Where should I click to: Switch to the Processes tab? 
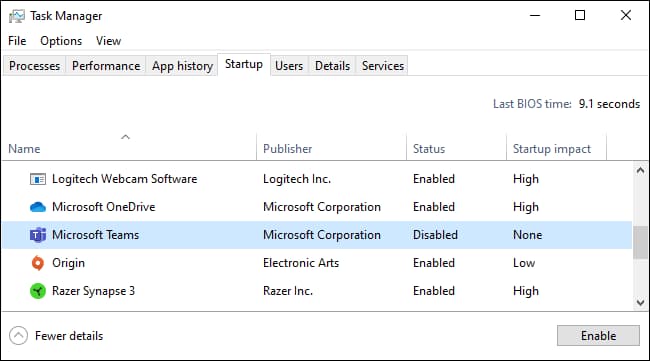coord(34,65)
